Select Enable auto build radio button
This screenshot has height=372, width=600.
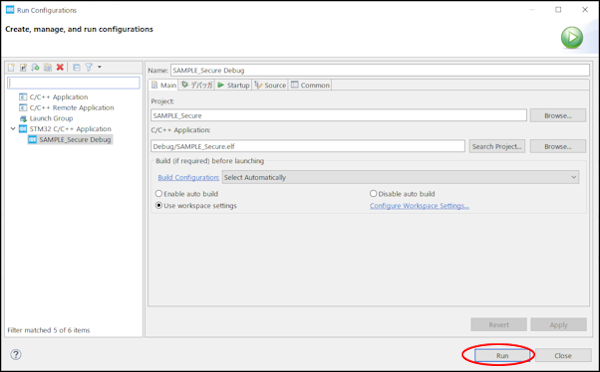click(158, 194)
